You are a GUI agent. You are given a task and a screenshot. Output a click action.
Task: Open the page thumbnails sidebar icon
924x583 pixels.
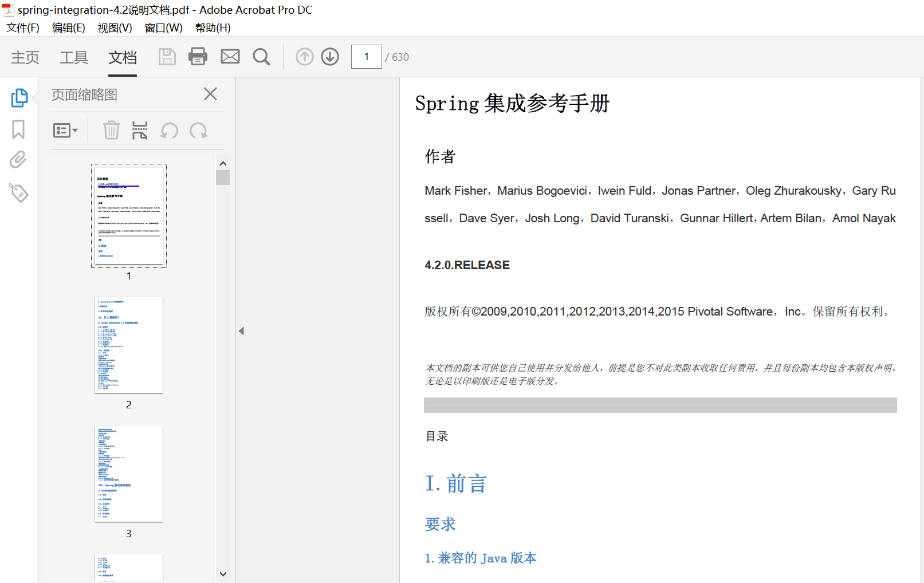(x=19, y=97)
